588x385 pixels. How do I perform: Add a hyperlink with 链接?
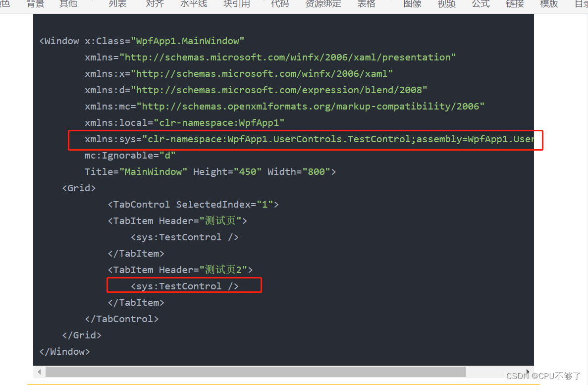[515, 4]
